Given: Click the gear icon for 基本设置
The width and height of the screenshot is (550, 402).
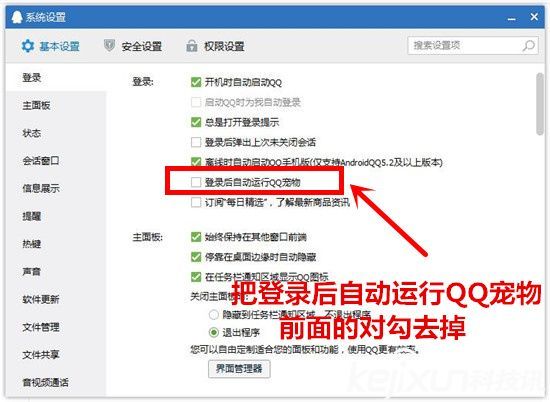Looking at the screenshot, I should click(27, 46).
